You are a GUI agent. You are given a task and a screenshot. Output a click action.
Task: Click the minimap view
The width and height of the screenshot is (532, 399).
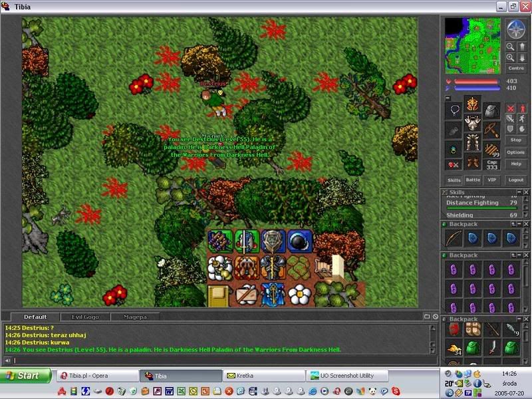coord(473,46)
